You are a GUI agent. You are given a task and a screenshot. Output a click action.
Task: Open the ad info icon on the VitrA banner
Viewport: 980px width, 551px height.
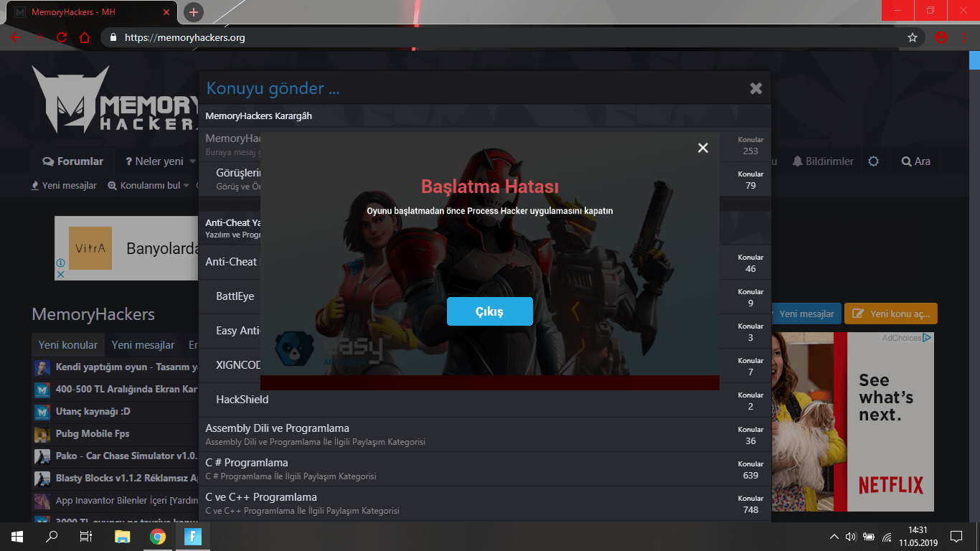point(61,264)
